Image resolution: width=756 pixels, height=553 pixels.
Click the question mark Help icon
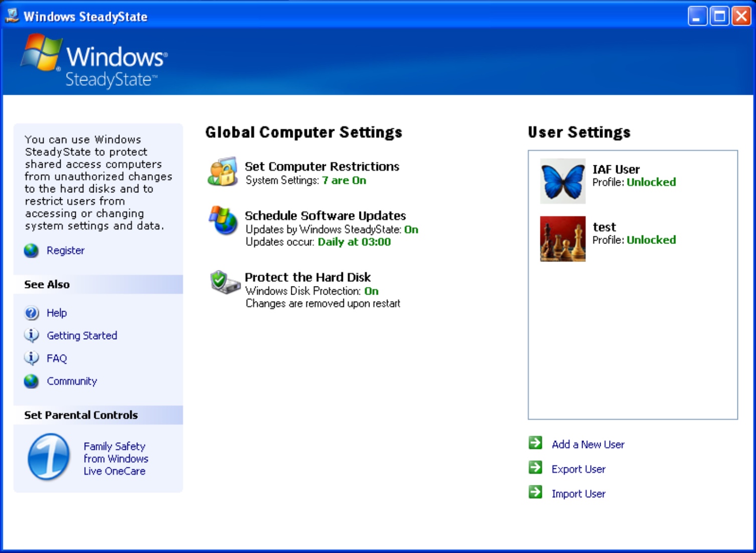[31, 313]
